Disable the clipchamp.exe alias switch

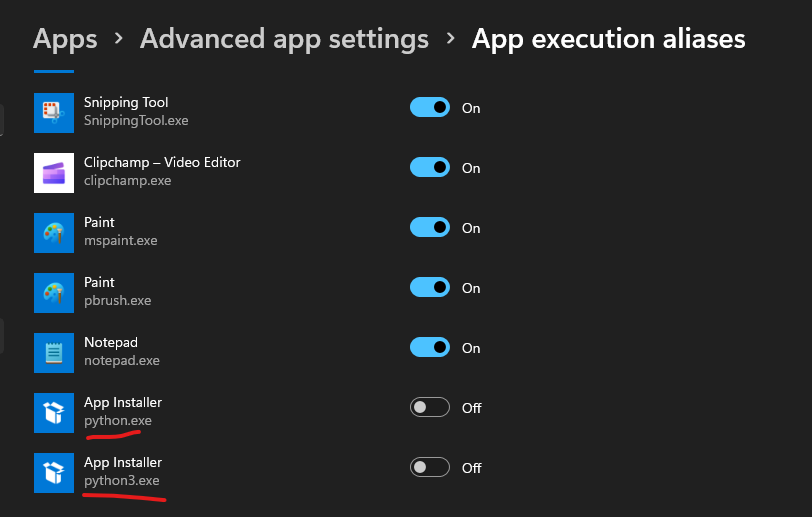tap(430, 167)
